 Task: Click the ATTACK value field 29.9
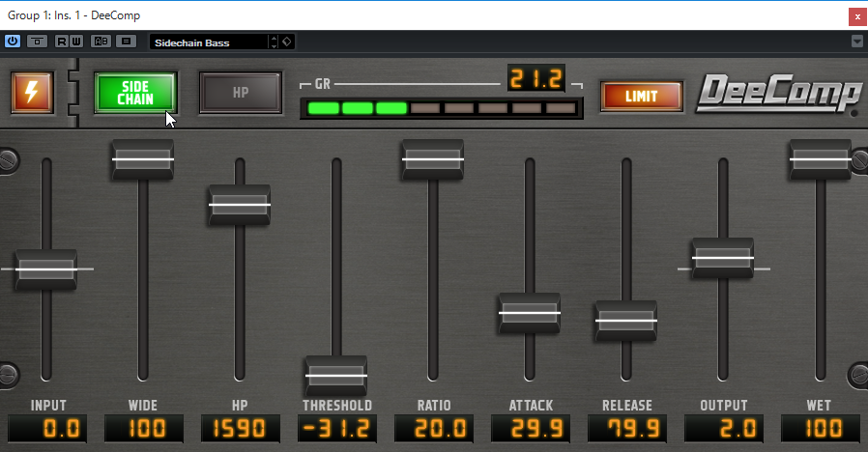point(531,429)
